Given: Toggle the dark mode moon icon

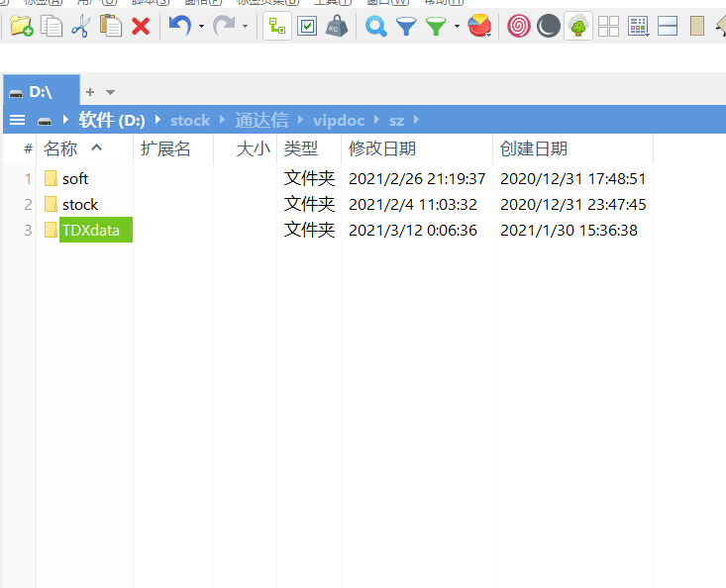Looking at the screenshot, I should pyautogui.click(x=548, y=27).
